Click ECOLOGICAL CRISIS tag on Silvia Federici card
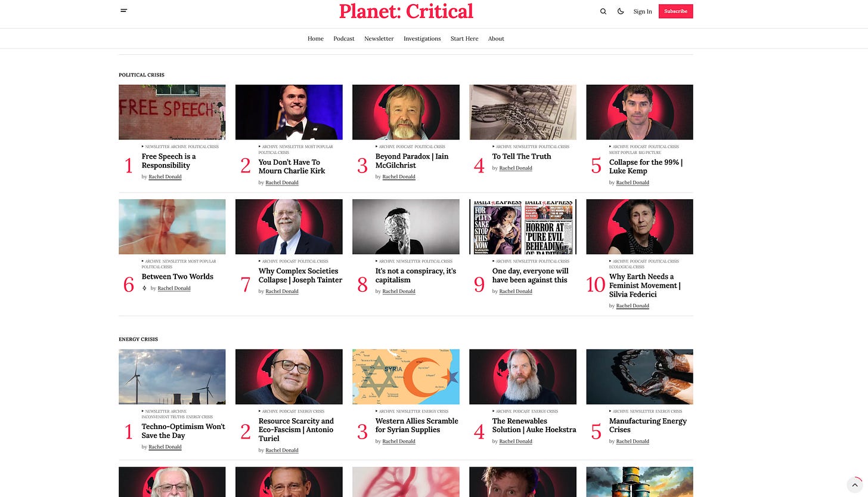 point(626,267)
